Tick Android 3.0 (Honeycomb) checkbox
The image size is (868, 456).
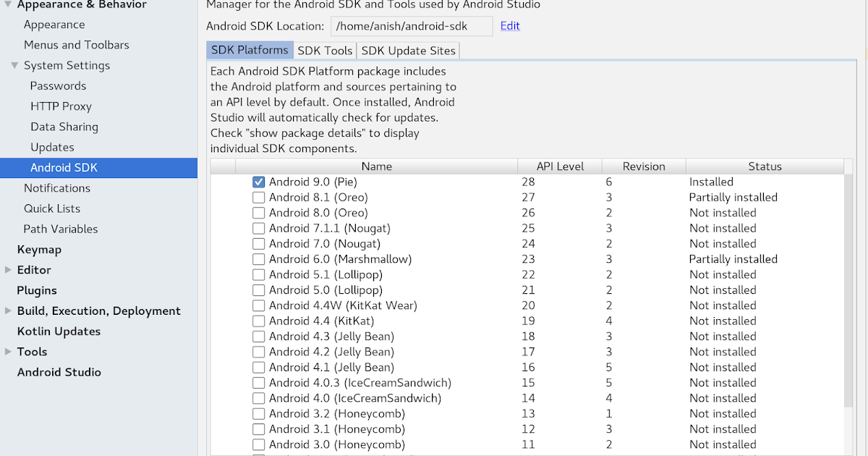[258, 444]
